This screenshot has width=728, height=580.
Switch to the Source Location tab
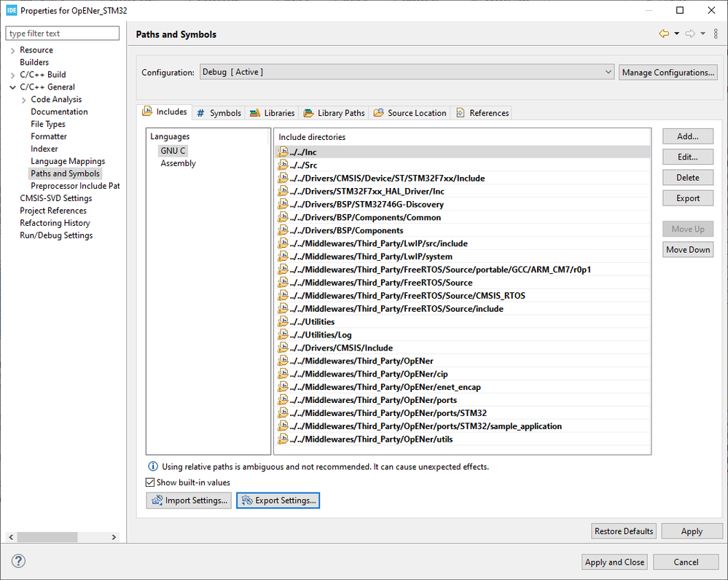pos(410,113)
